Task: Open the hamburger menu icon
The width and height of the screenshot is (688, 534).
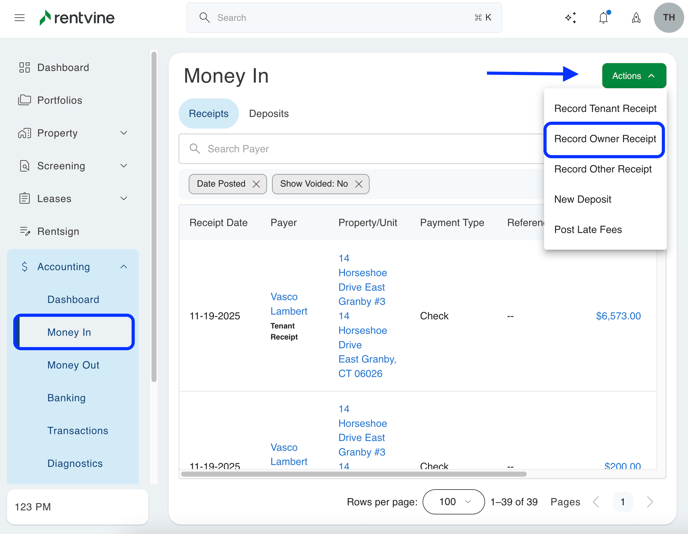Action: pos(19,18)
